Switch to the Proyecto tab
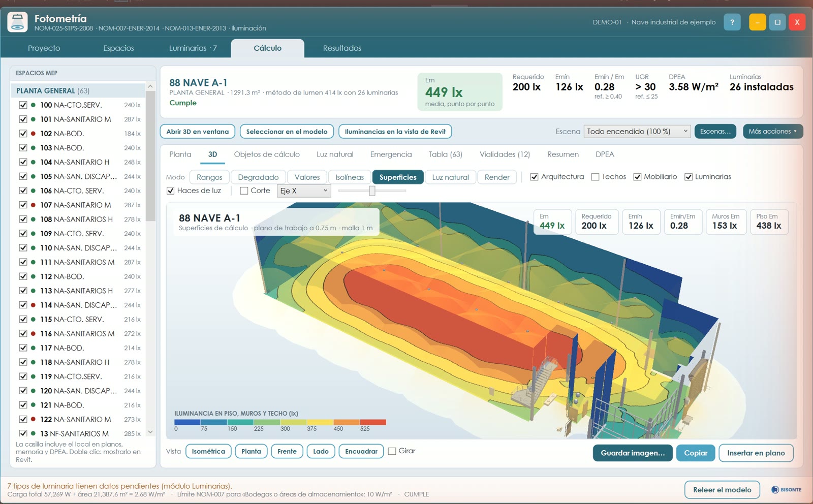Image resolution: width=813 pixels, height=504 pixels. (44, 48)
